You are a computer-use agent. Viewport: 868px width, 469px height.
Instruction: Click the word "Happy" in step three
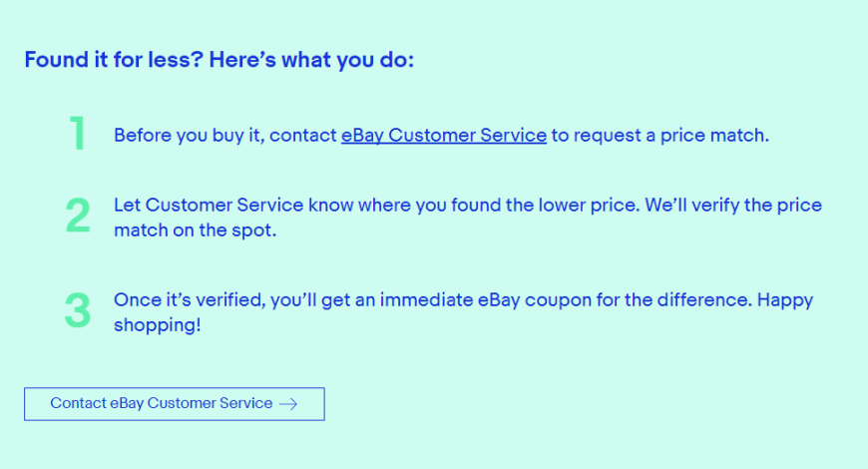tap(785, 300)
